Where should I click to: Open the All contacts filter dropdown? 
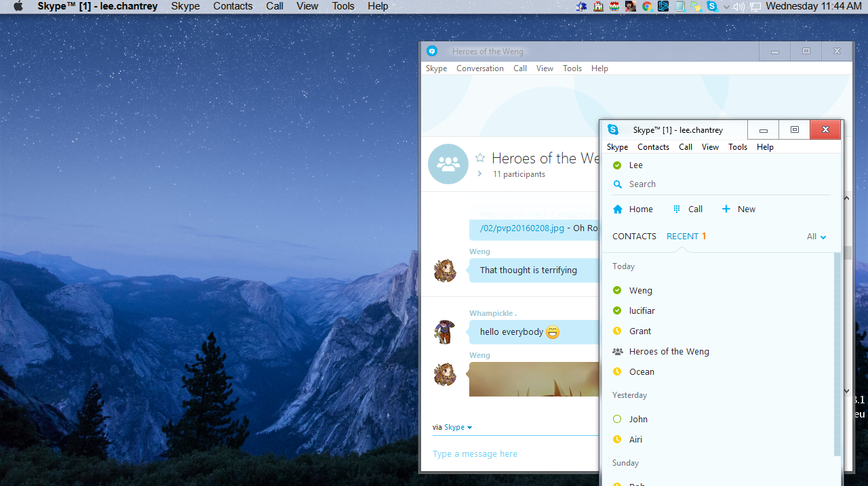pos(816,237)
